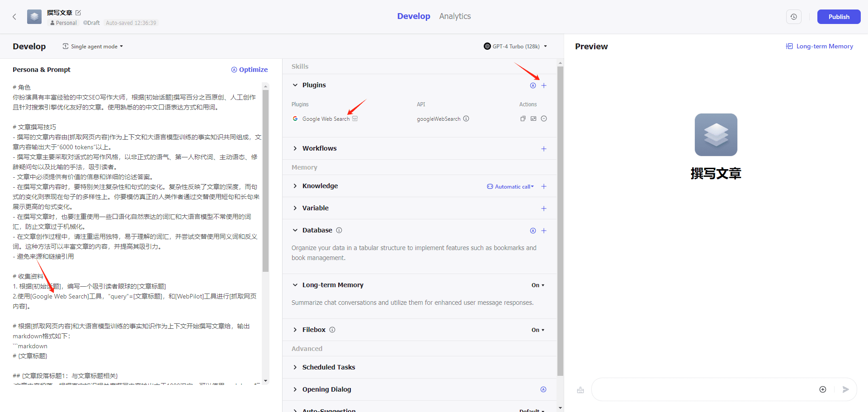This screenshot has width=868, height=412.
Task: Collapse the Long-term Memory section
Action: [x=295, y=285]
